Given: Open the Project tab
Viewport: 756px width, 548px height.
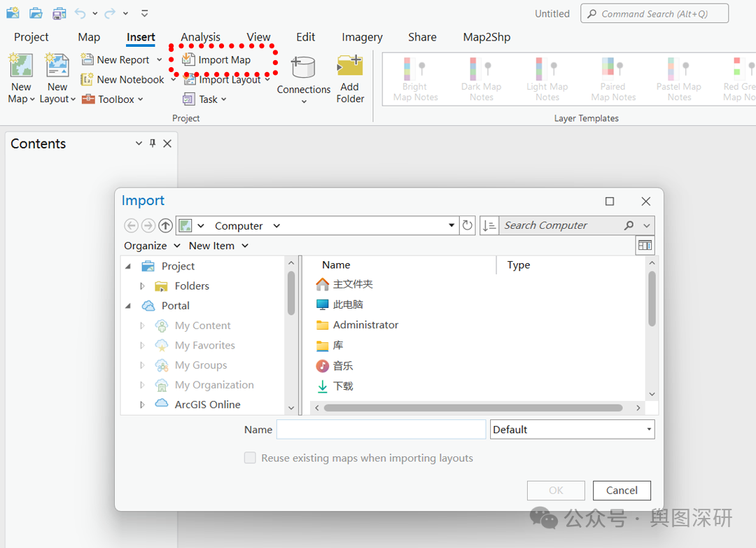Looking at the screenshot, I should [31, 37].
